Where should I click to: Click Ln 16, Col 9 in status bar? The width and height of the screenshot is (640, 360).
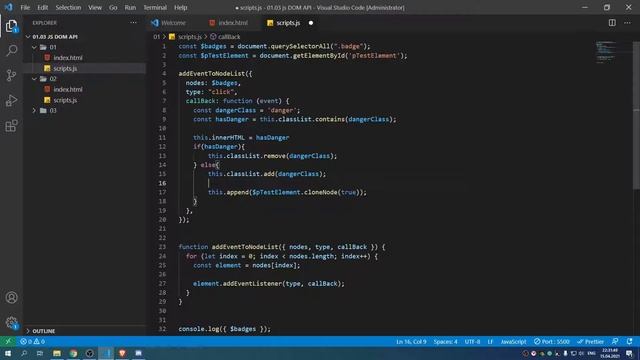(x=411, y=341)
